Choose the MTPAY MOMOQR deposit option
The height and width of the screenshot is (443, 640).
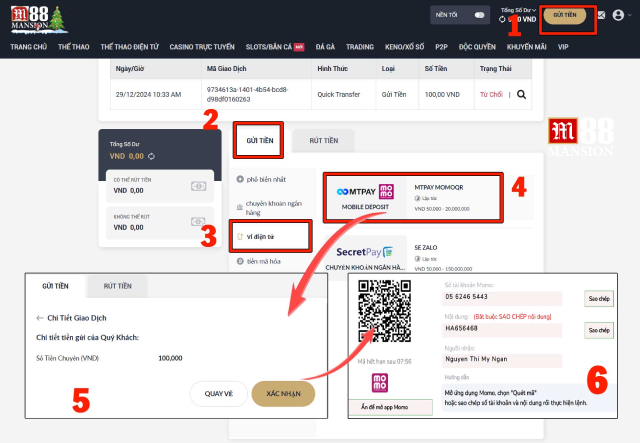[413, 198]
